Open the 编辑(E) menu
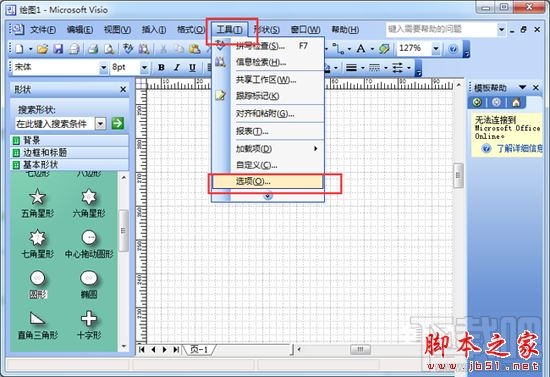550x377 pixels. 80,30
